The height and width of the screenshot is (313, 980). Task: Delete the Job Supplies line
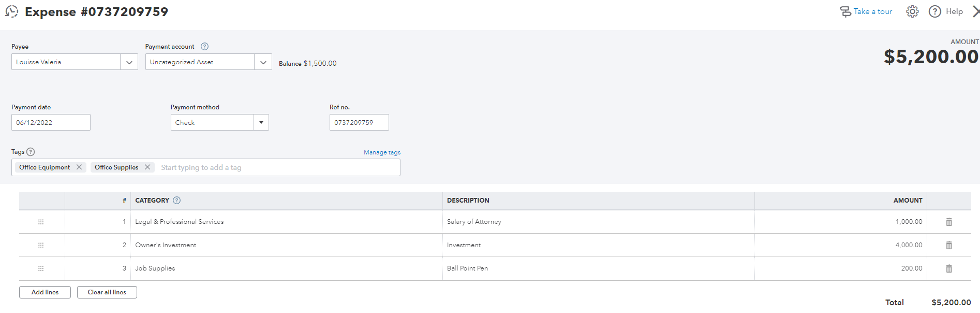tap(949, 268)
